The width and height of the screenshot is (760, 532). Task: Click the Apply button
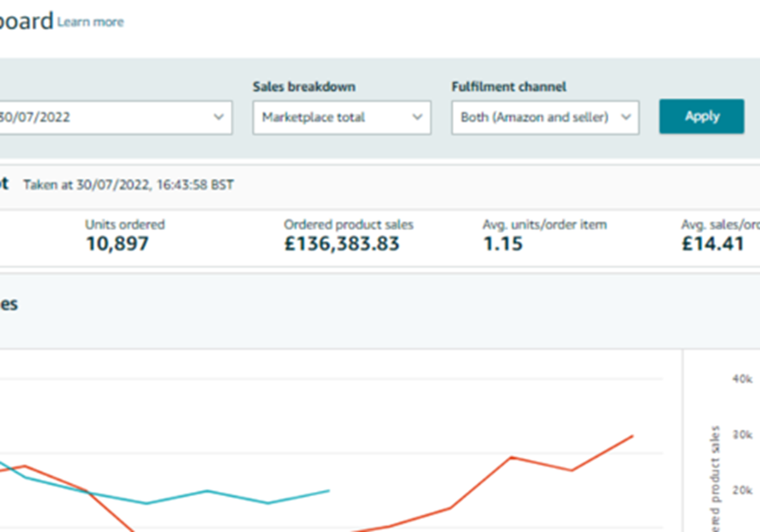pyautogui.click(x=702, y=117)
